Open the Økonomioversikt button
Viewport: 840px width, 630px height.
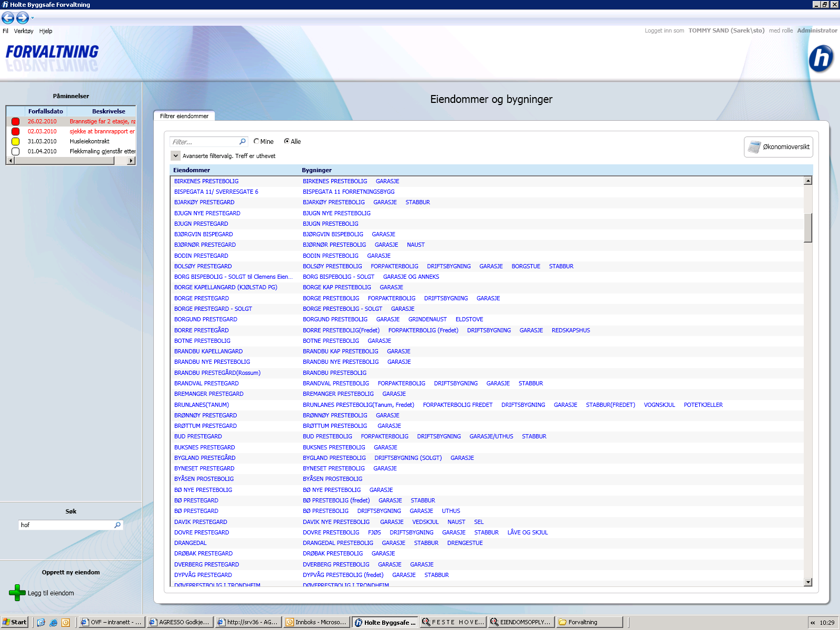click(779, 147)
